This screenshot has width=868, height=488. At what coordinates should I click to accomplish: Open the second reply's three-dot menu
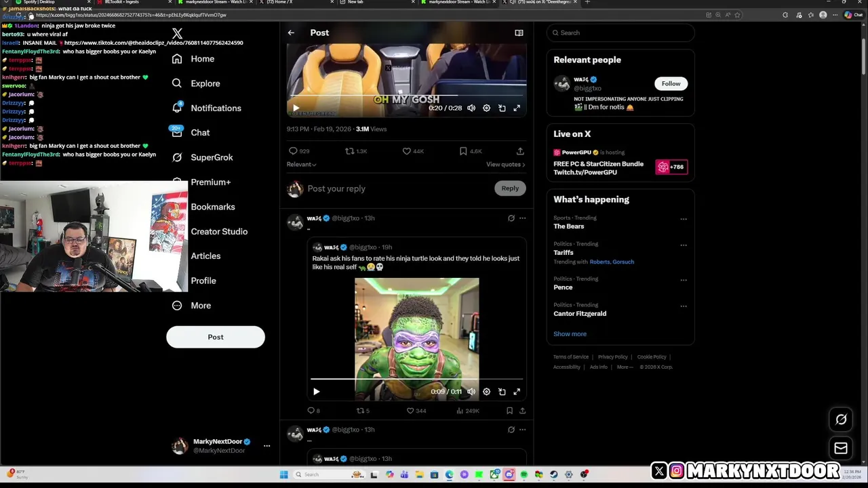tap(522, 430)
